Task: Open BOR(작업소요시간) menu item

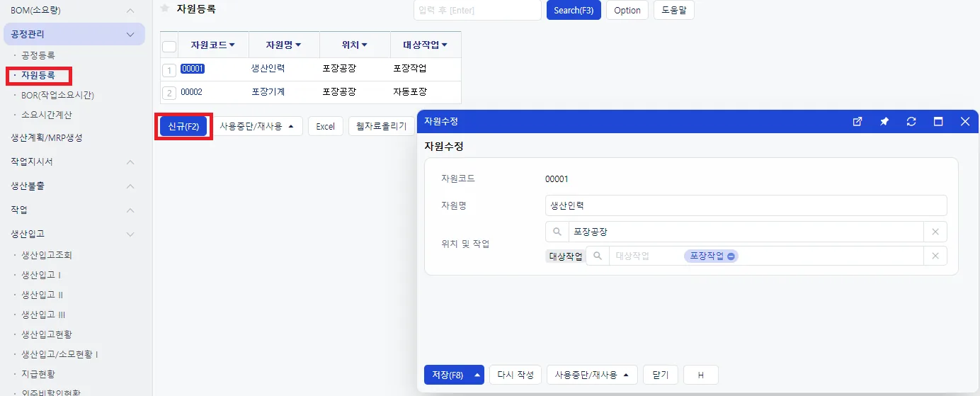Action: coord(57,95)
